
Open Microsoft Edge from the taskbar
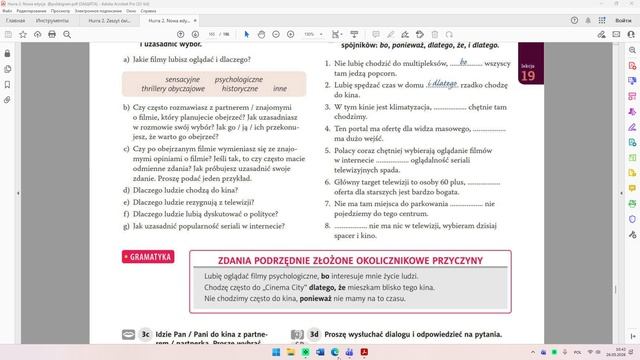(x=335, y=352)
